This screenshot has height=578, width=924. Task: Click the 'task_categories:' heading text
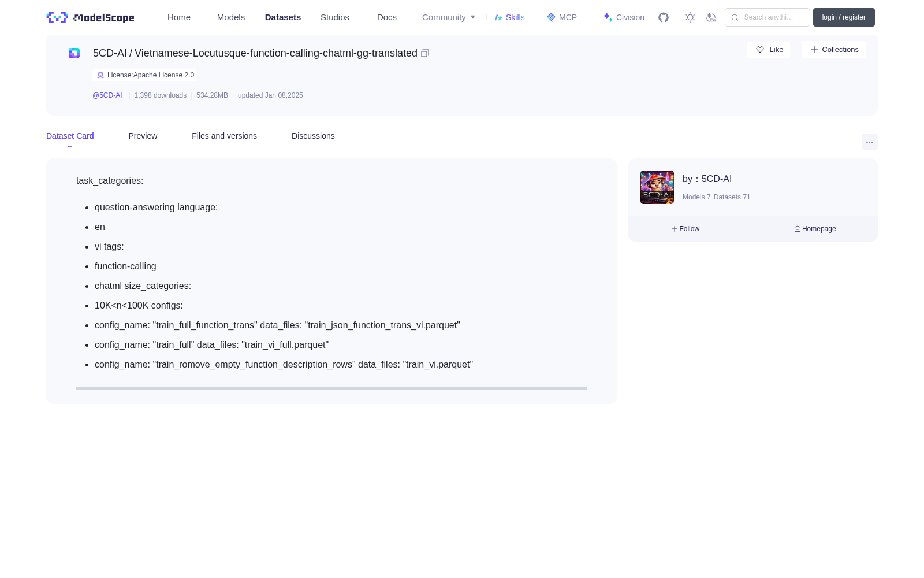pyautogui.click(x=110, y=181)
